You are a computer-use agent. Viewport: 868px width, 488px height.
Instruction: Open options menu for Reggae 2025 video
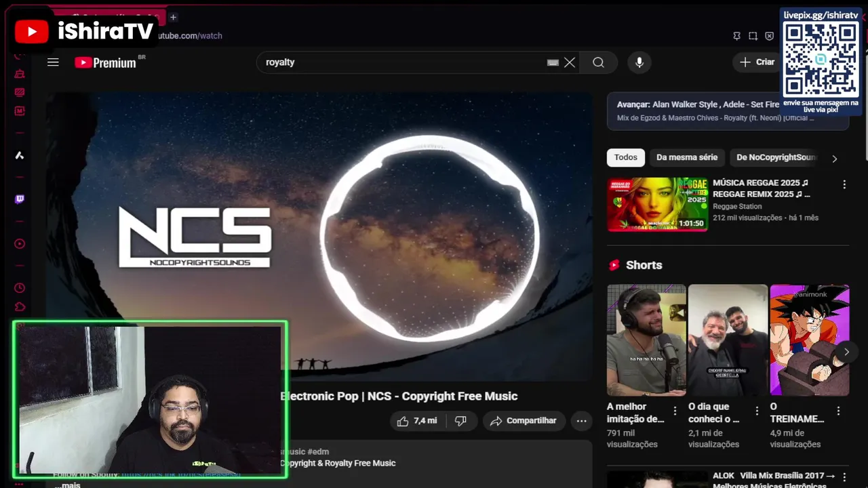point(844,184)
